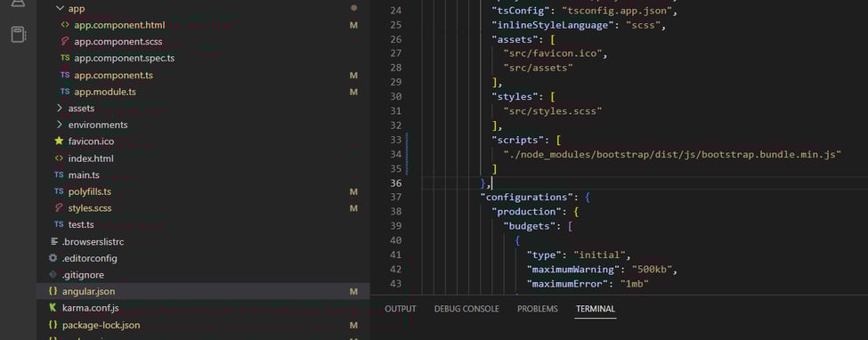Click the Sass icon of styles.scss
The height and width of the screenshot is (340, 868).
[x=60, y=208]
